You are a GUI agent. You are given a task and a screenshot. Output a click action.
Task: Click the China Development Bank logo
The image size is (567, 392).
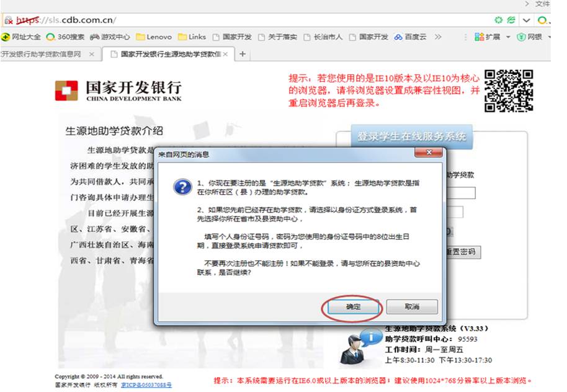(118, 91)
